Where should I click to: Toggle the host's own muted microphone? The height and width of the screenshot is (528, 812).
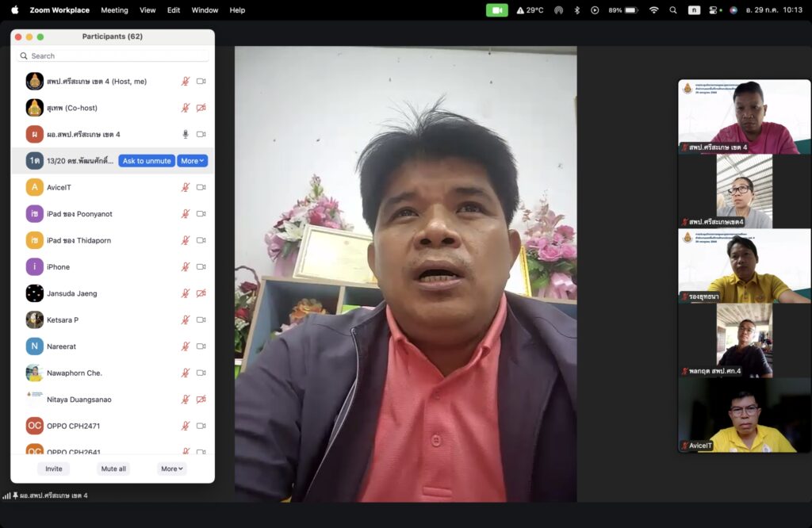point(186,81)
